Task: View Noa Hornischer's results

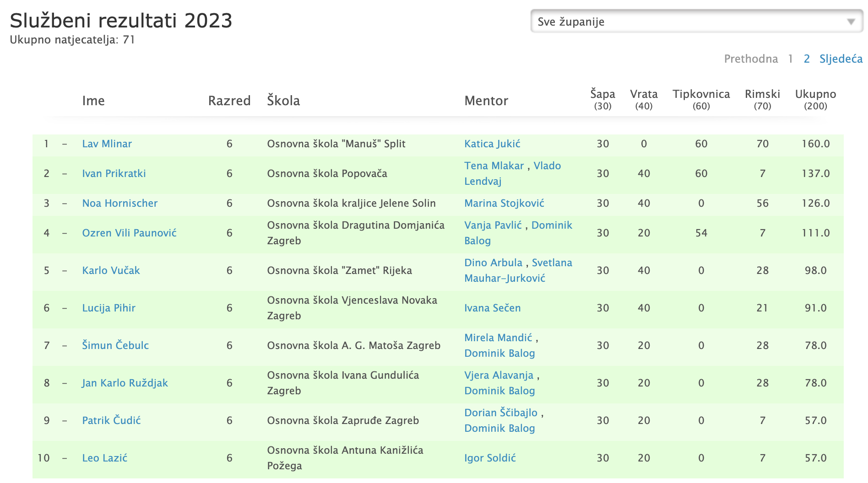Action: click(120, 203)
